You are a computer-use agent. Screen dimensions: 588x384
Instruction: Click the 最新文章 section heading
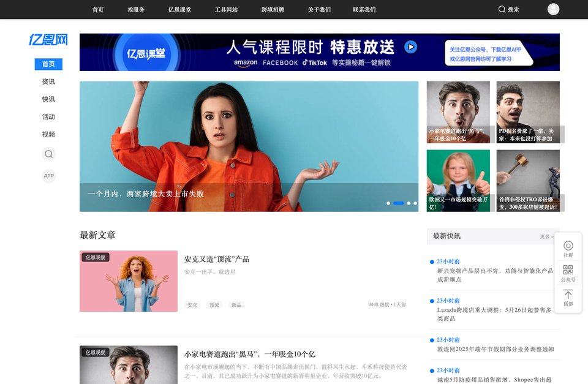(x=97, y=235)
